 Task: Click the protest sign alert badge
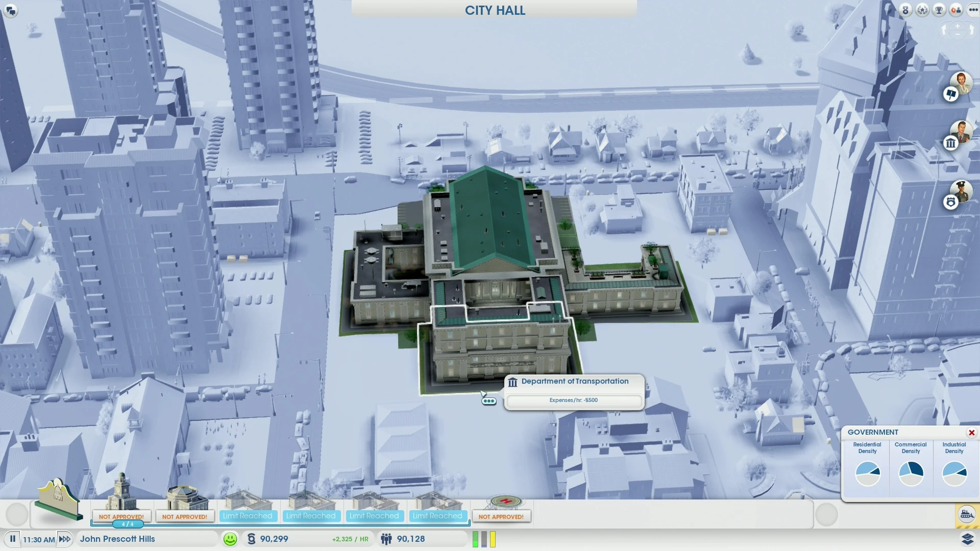point(950,94)
